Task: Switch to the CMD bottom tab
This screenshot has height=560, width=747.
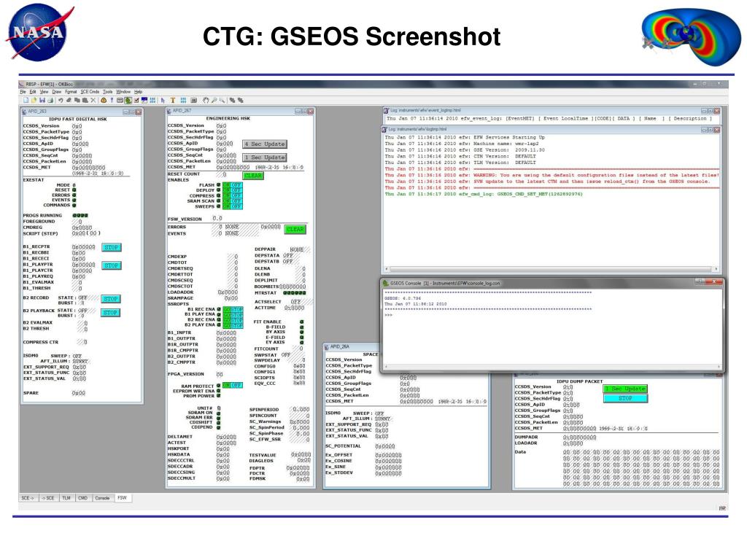Action: coord(82,498)
